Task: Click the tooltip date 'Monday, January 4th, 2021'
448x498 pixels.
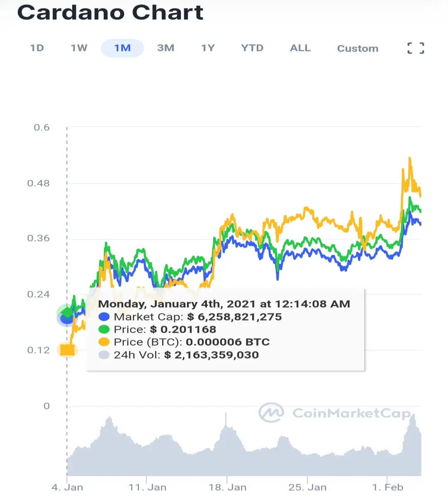Action: click(177, 304)
